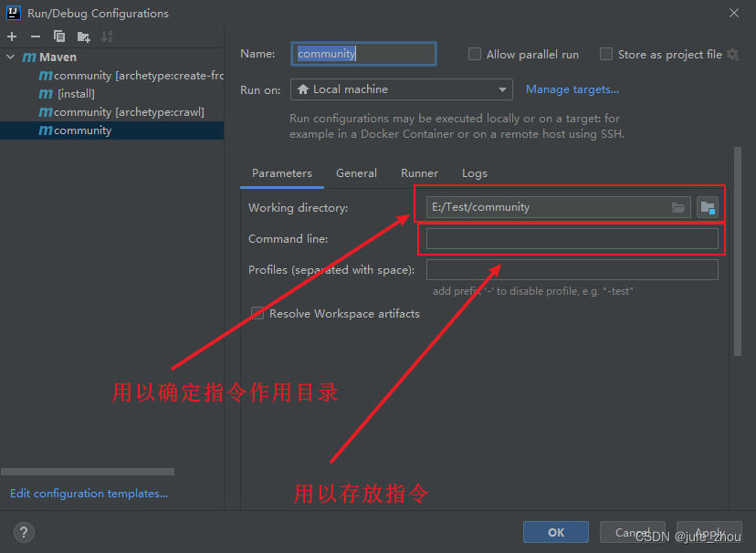This screenshot has height=553, width=756.
Task: Click the OK button
Action: pos(556,532)
